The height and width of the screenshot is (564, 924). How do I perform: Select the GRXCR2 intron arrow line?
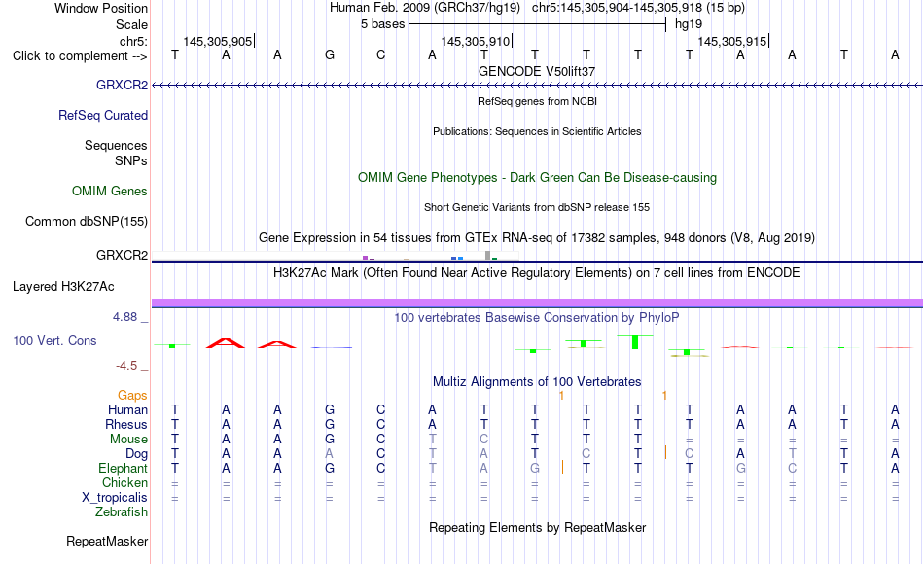coord(537,86)
